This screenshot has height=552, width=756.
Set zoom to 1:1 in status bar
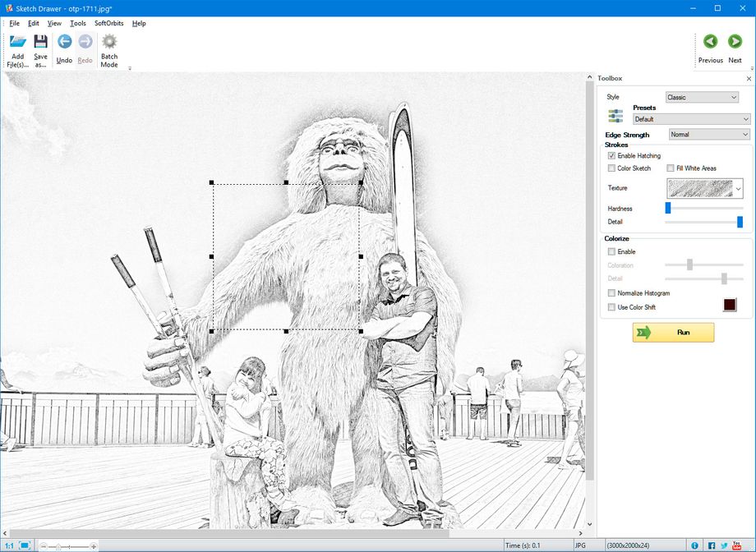point(9,545)
